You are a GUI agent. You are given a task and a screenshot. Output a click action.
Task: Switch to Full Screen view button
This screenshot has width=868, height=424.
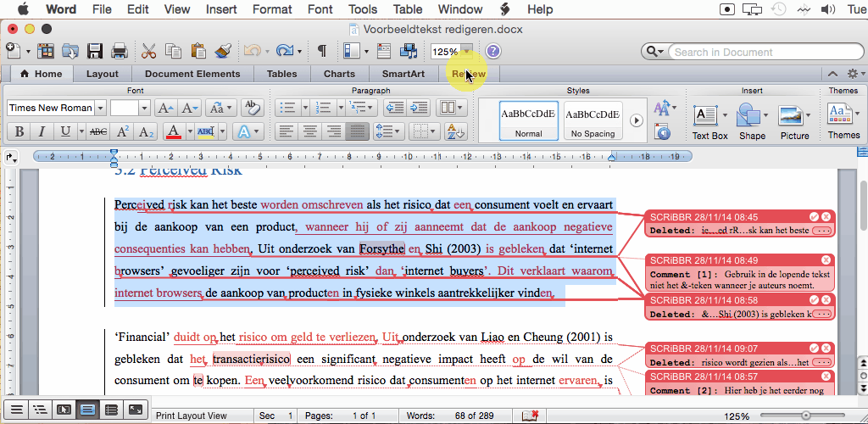136,410
